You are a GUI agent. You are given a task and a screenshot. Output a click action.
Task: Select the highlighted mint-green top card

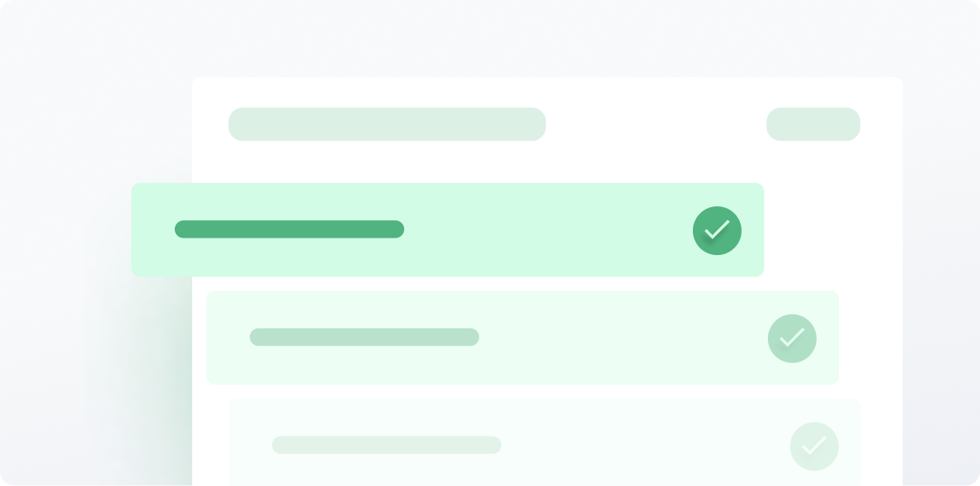(x=447, y=229)
